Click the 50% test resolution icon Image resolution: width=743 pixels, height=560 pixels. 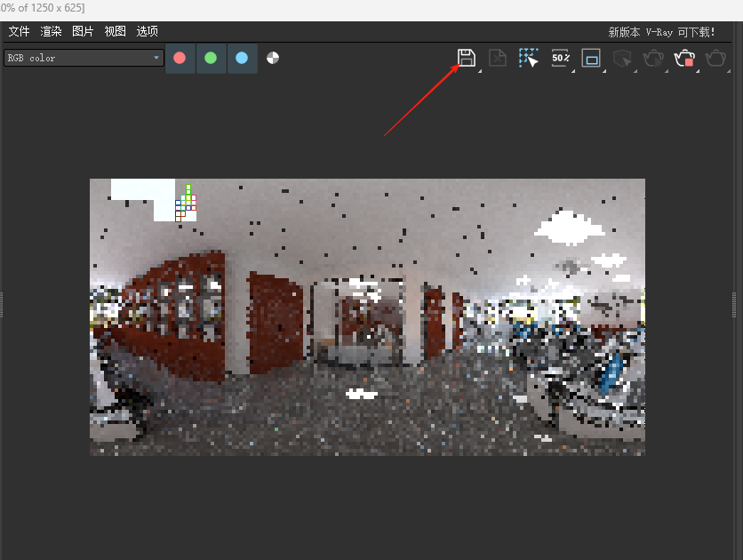[x=560, y=58]
